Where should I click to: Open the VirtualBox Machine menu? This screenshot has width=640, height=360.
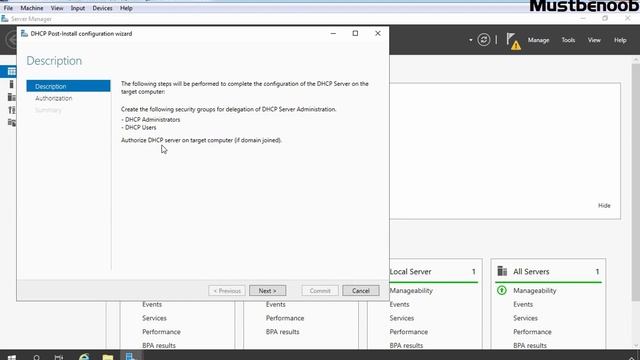coord(32,8)
